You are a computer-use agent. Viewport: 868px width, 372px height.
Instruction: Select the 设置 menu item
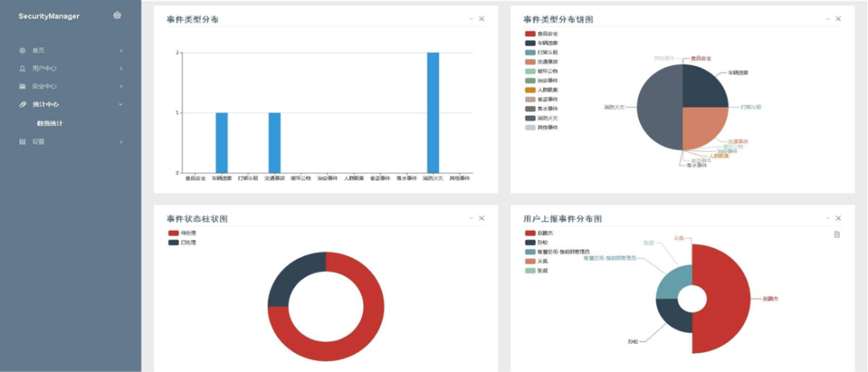[x=39, y=141]
